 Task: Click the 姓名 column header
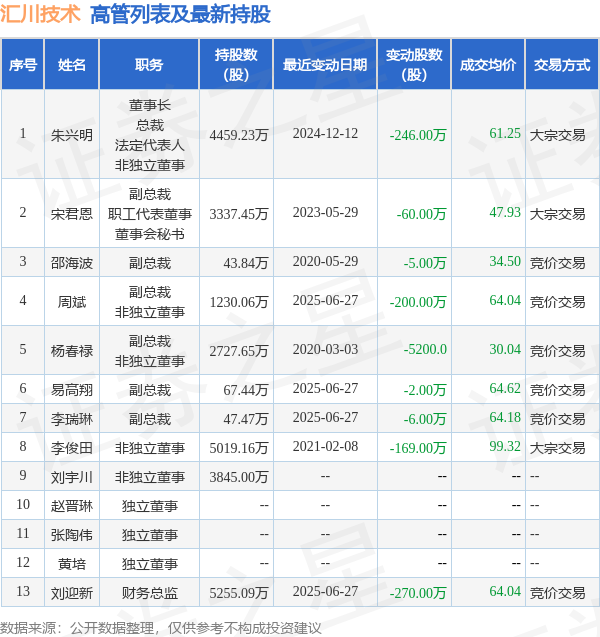pos(71,65)
